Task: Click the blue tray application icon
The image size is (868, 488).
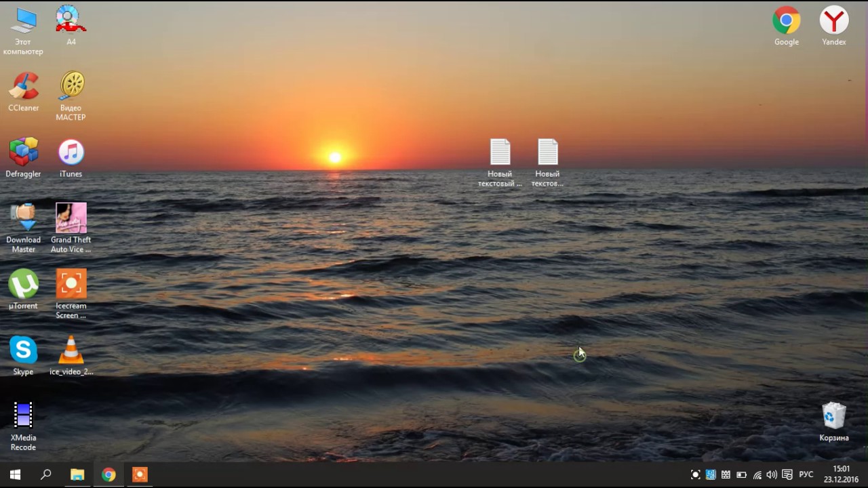Action: [711, 475]
